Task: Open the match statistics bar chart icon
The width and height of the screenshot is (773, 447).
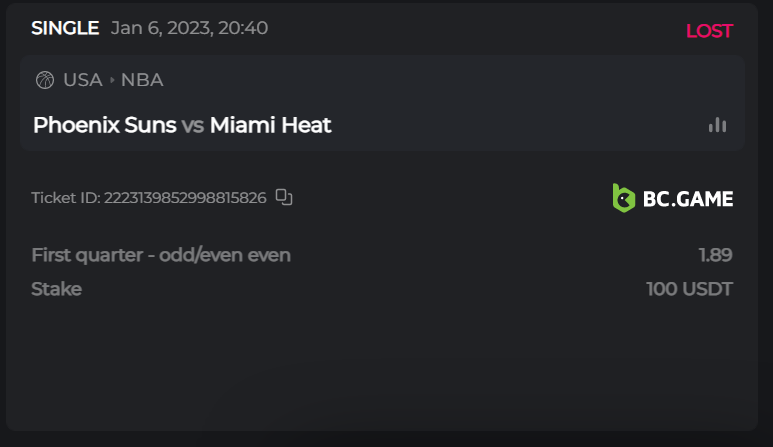Action: click(717, 125)
